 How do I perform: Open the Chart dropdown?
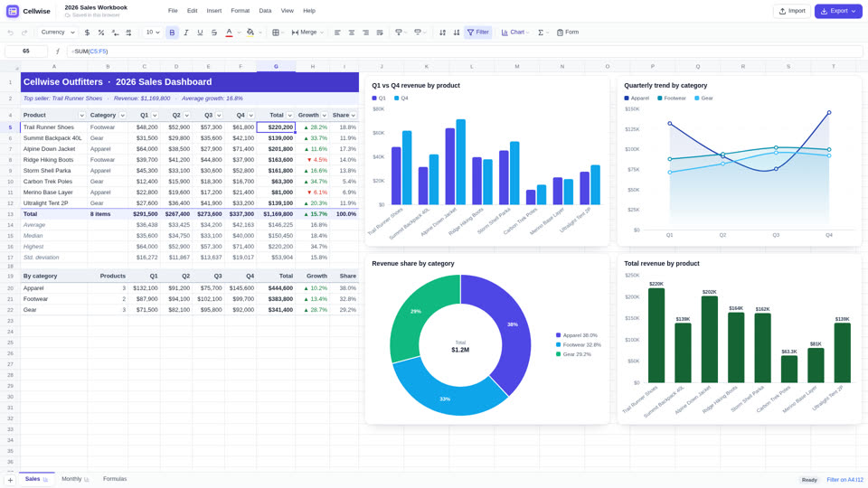click(514, 33)
